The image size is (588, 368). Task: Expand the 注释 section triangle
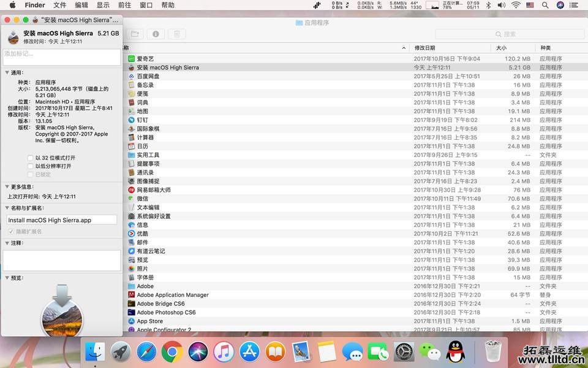pyautogui.click(x=7, y=243)
